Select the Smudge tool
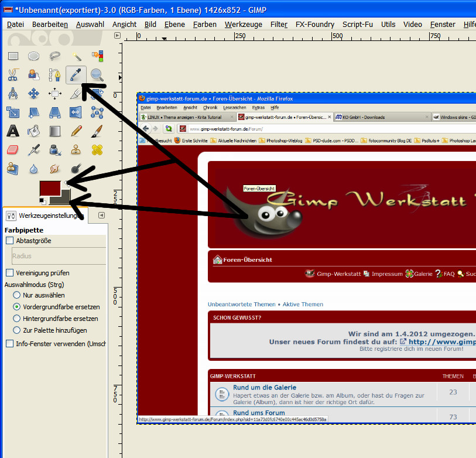Viewport: 476px width, 458px height. [54, 169]
